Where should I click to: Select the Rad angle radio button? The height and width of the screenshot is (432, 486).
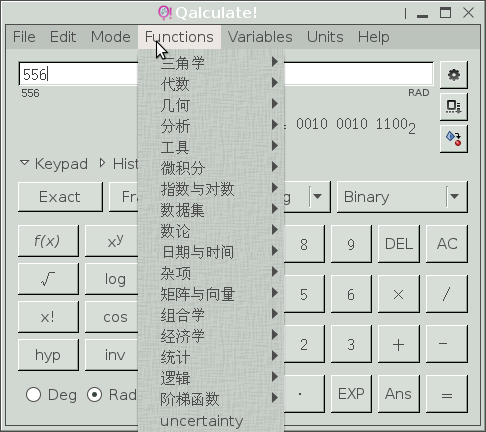click(x=95, y=395)
